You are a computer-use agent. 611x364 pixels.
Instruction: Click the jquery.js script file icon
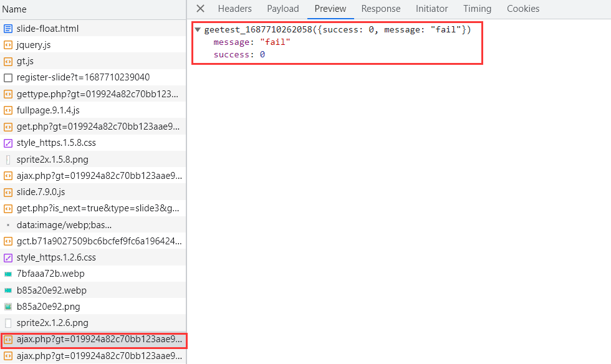pyautogui.click(x=8, y=45)
